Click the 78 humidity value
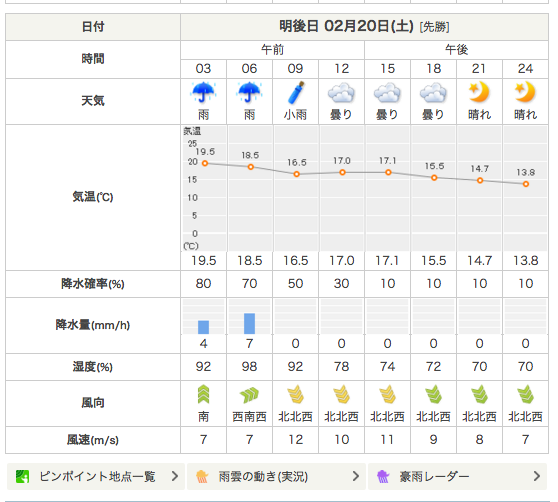 (x=341, y=366)
